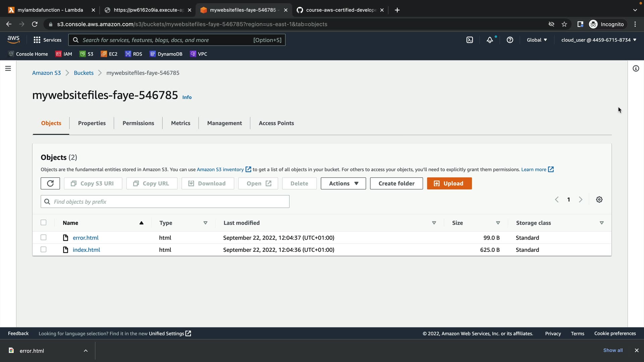This screenshot has height=362, width=644.
Task: Check the select-all objects checkbox
Action: click(44, 223)
